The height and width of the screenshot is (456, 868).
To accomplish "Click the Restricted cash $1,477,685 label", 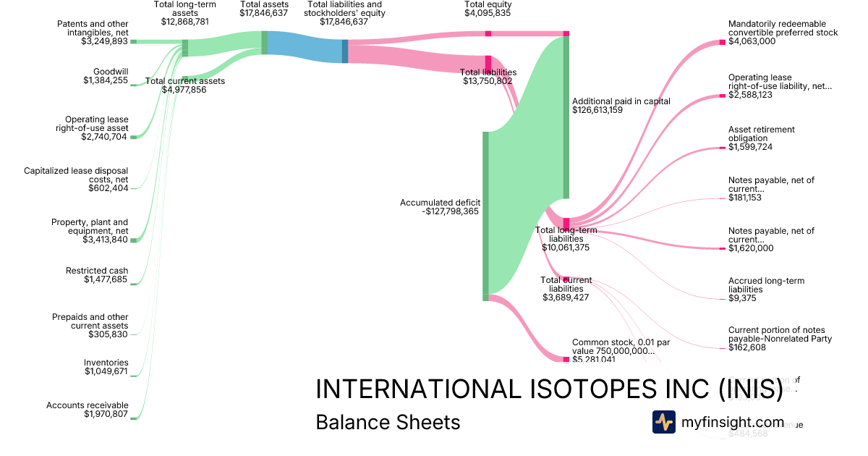I will [x=96, y=275].
